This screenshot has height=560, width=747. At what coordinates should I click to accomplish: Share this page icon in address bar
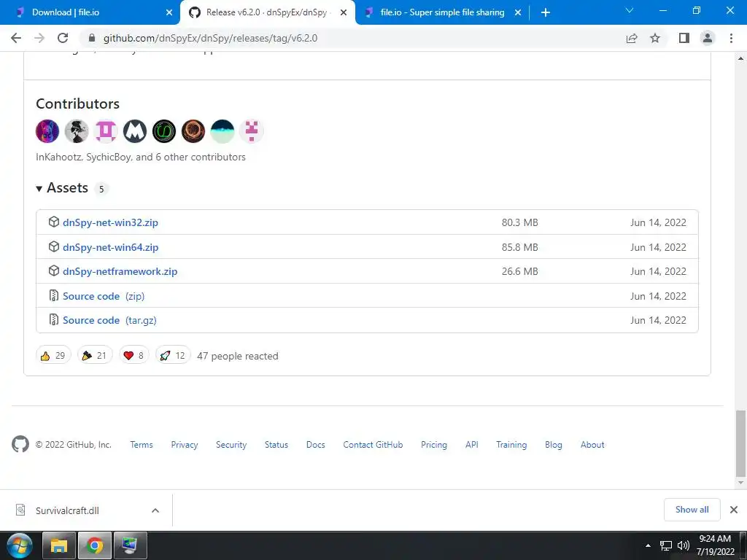click(632, 38)
